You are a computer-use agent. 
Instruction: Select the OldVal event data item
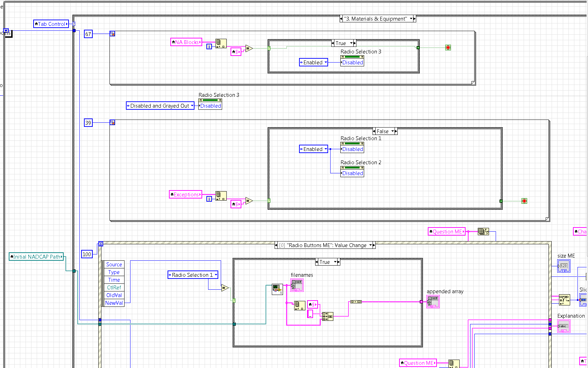click(x=114, y=295)
